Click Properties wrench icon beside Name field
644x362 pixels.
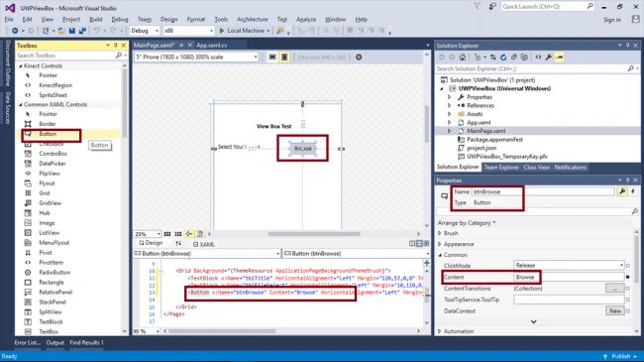622,191
